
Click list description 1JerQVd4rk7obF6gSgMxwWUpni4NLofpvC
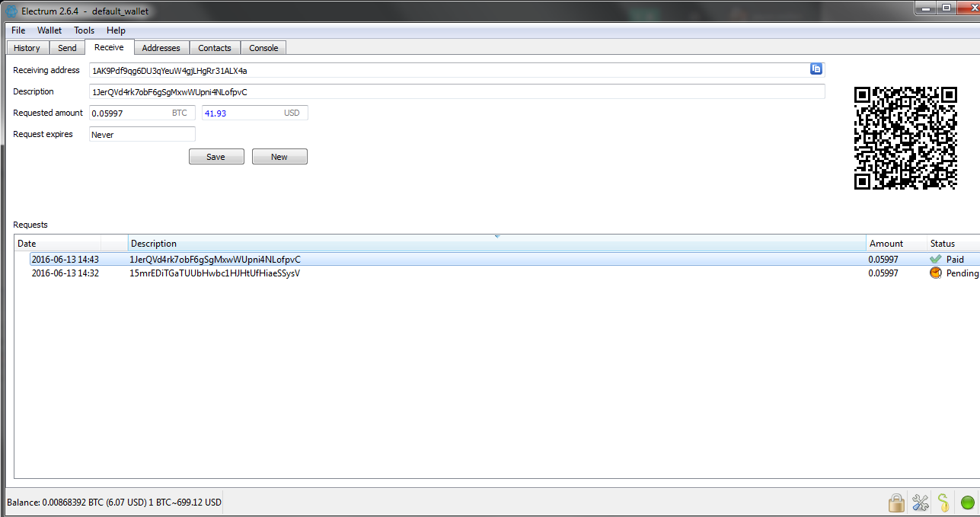click(x=215, y=260)
